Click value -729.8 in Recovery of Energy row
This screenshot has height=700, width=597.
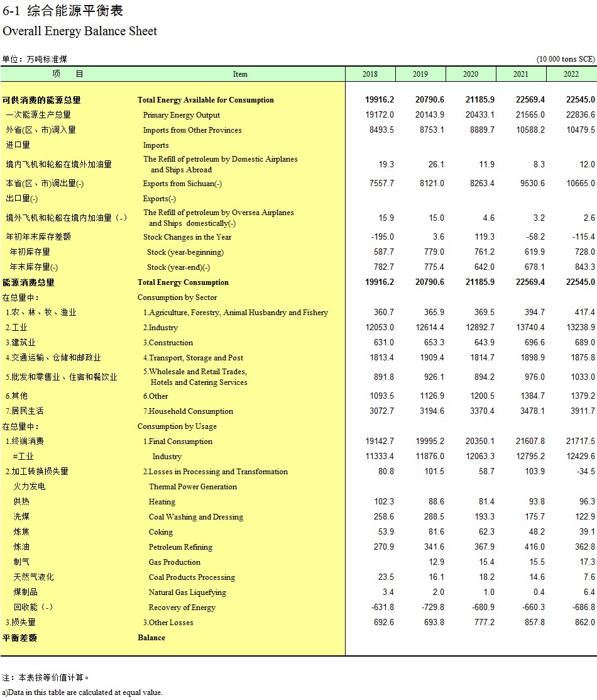[x=433, y=607]
